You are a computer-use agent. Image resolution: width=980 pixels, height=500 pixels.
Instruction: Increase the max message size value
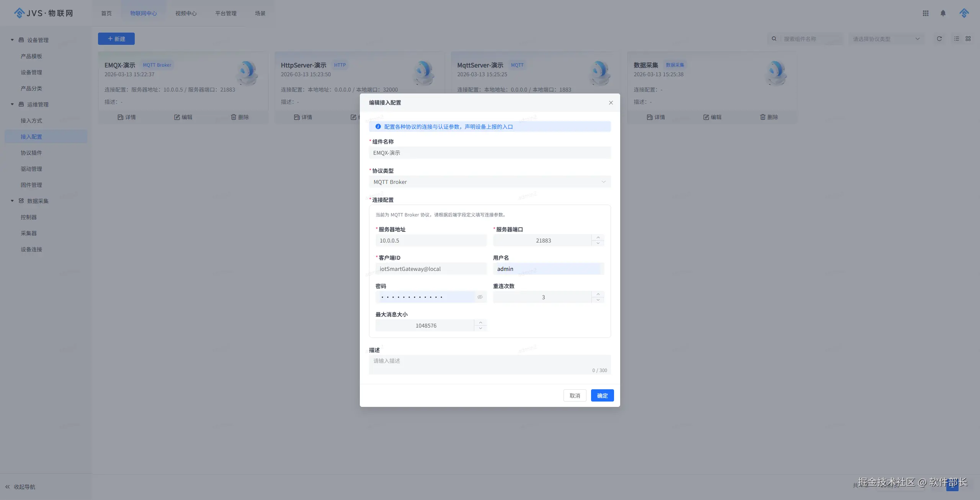[480, 323]
